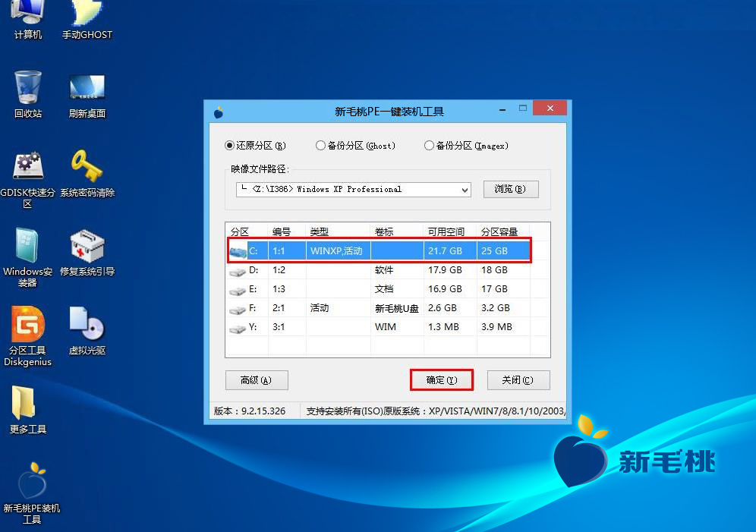The width and height of the screenshot is (756, 532).
Task: Click the D: drive icon
Action: [x=238, y=271]
